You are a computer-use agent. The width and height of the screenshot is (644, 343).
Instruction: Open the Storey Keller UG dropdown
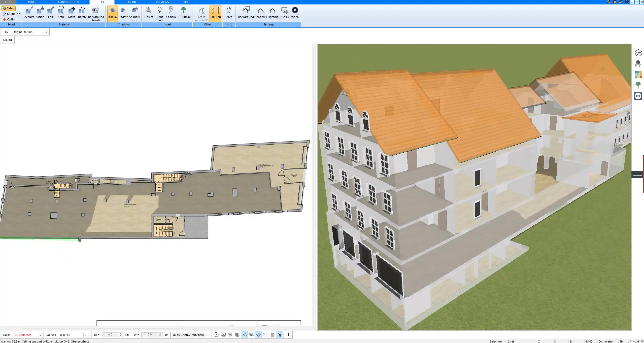pos(85,335)
